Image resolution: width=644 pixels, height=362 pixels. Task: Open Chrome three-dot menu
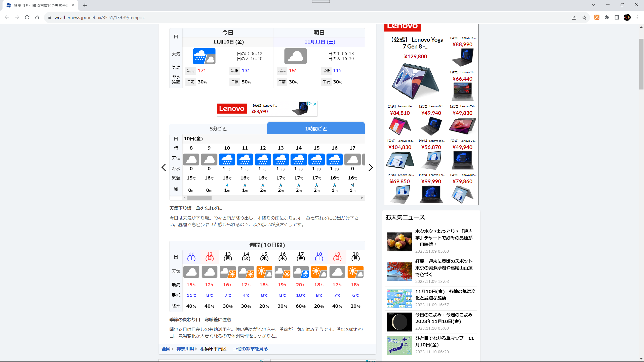[637, 17]
